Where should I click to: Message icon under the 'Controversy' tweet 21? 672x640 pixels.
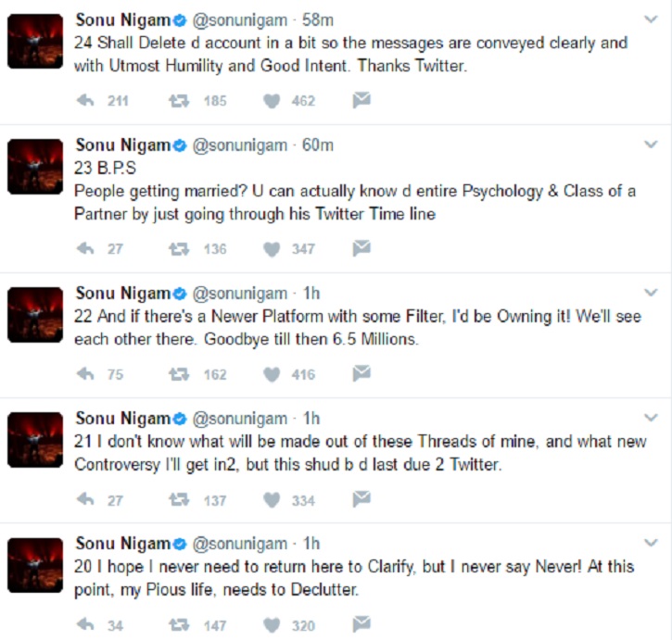[x=361, y=499]
